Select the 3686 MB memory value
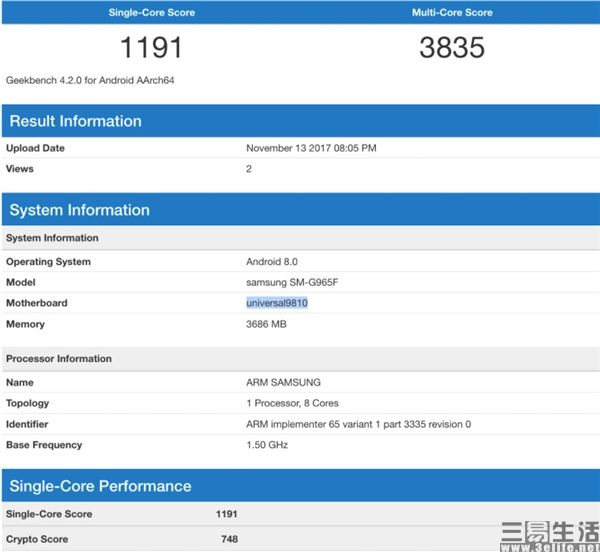The image size is (600, 552). [x=266, y=324]
